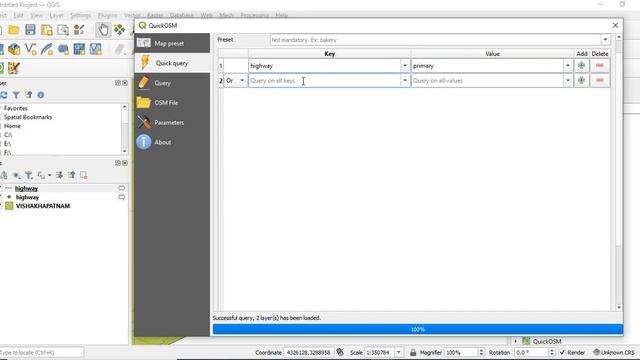Image resolution: width=640 pixels, height=360 pixels.
Task: Click Collapse All icon in Layers panel
Action: (x=72, y=175)
